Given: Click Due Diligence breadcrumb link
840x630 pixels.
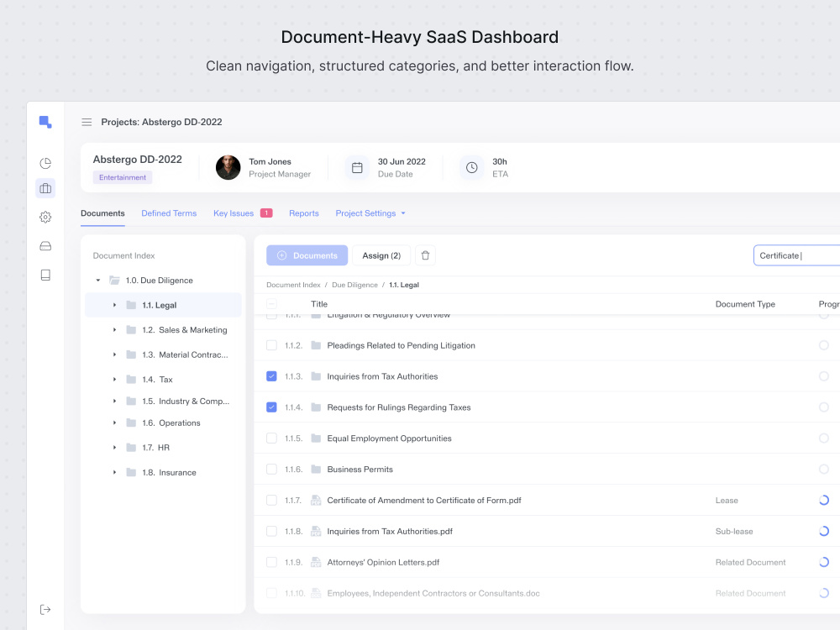Looking at the screenshot, I should tap(354, 285).
